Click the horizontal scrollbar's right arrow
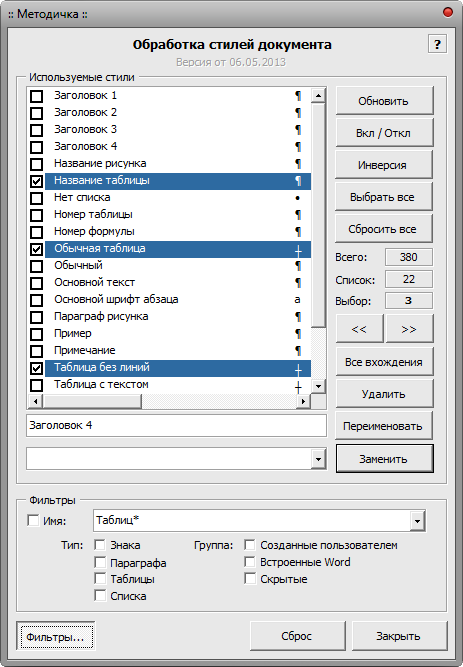The width and height of the screenshot is (463, 667). pyautogui.click(x=303, y=401)
